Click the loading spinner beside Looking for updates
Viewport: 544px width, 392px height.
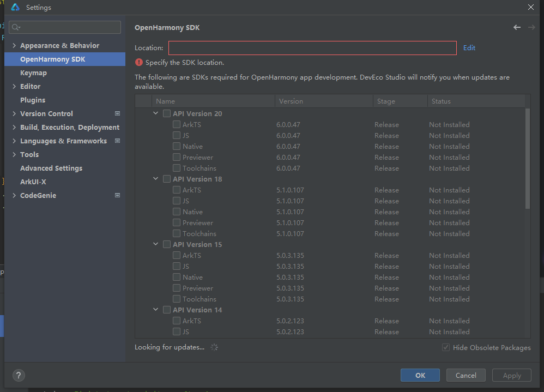tap(214, 347)
